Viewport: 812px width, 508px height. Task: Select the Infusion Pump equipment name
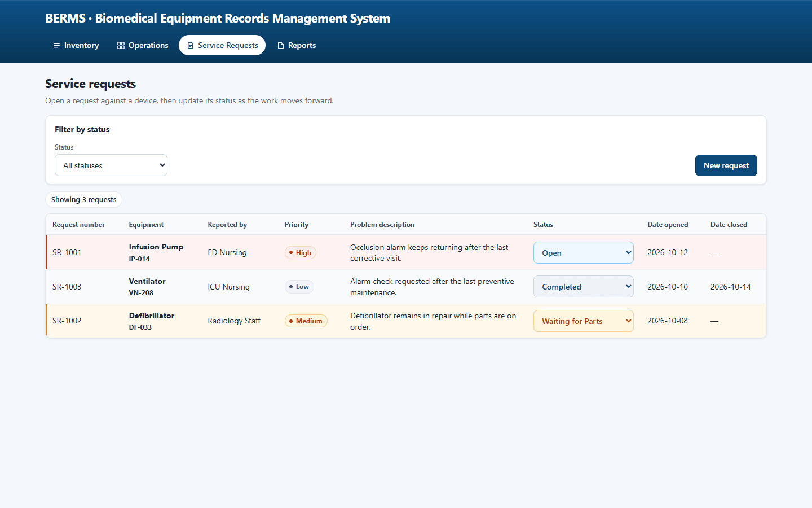[156, 247]
